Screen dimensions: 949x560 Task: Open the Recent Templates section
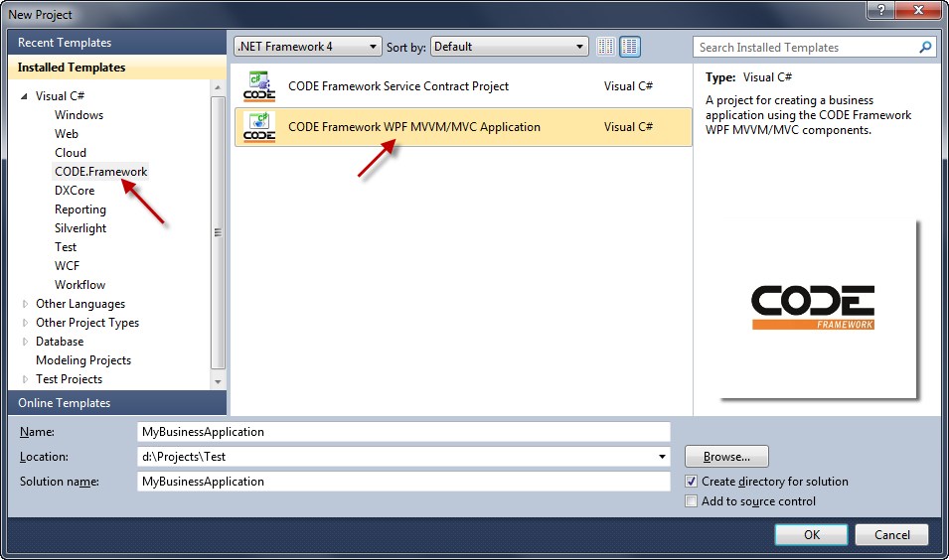117,43
